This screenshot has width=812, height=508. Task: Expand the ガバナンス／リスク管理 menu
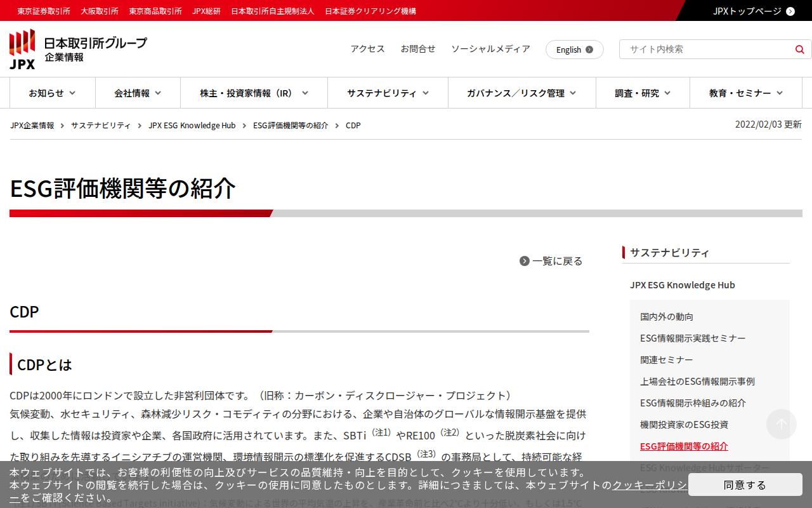[521, 93]
